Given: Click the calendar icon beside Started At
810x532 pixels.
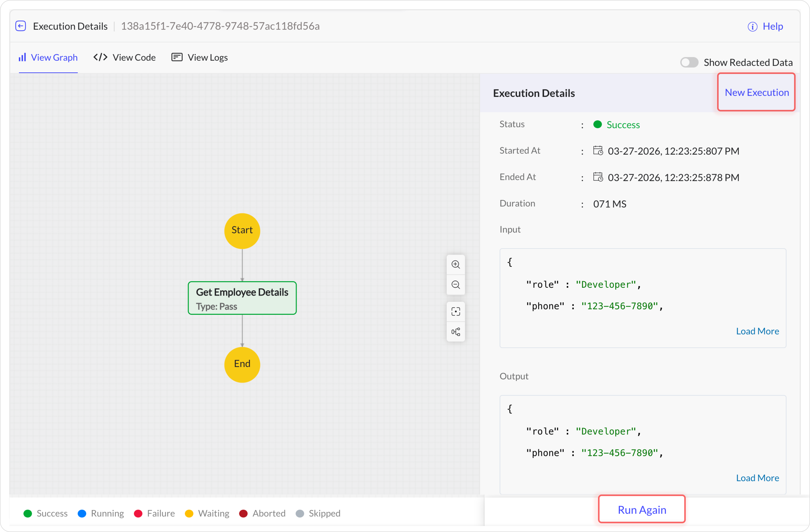Looking at the screenshot, I should (598, 150).
